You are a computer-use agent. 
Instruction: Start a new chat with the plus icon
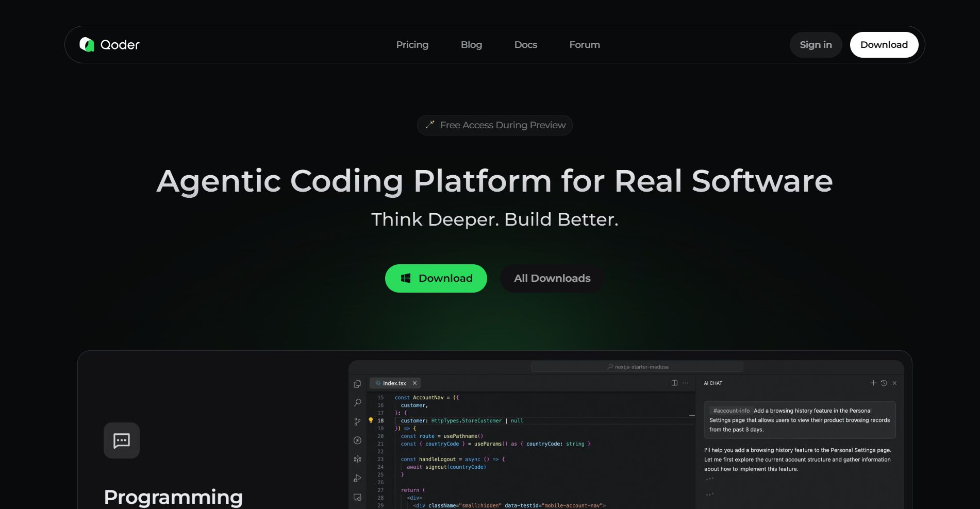tap(873, 383)
